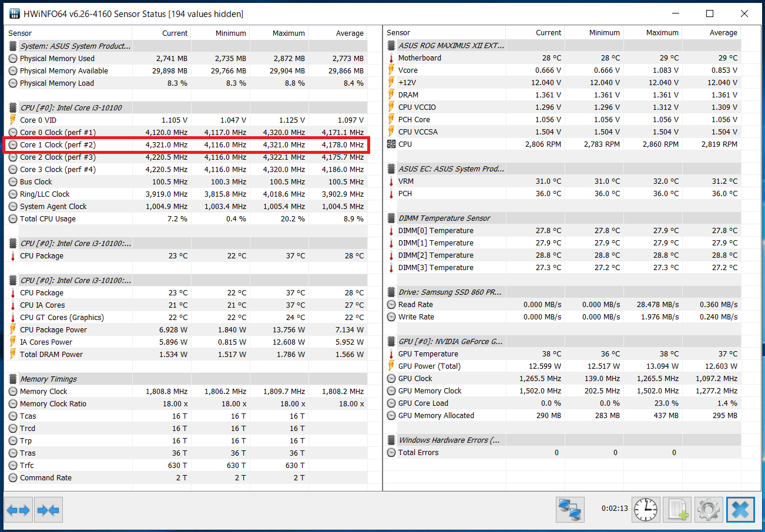This screenshot has width=765, height=532.
Task: Select the GPU Memory Clock row
Action: tap(562, 390)
